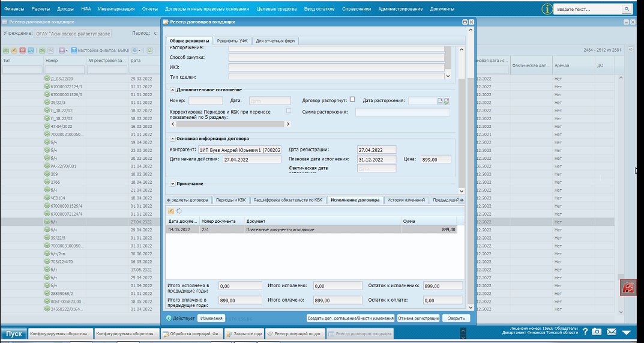The height and width of the screenshot is (343, 644).
Task: Click Создать доп. соглашение/Внести изменения button
Action: 351,318
